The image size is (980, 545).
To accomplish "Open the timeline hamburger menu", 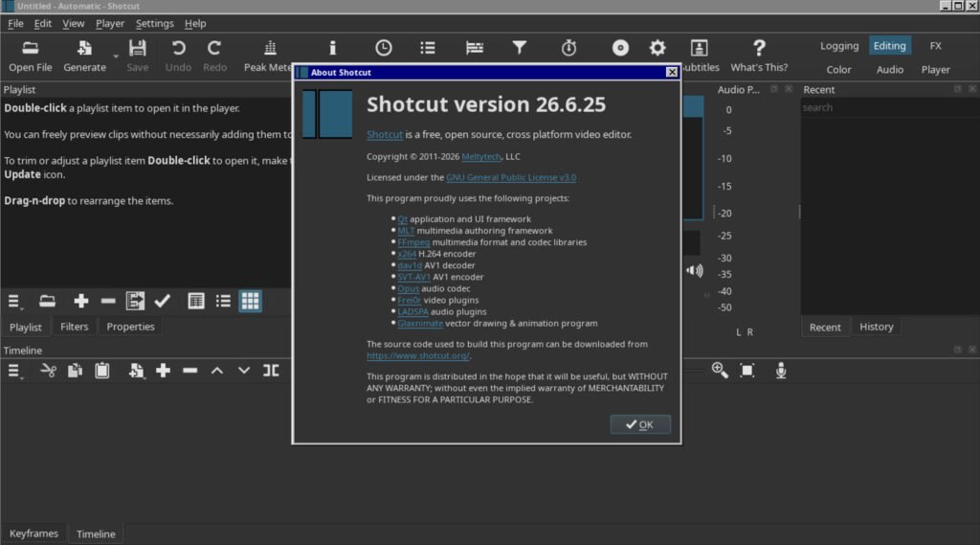I will pos(15,371).
